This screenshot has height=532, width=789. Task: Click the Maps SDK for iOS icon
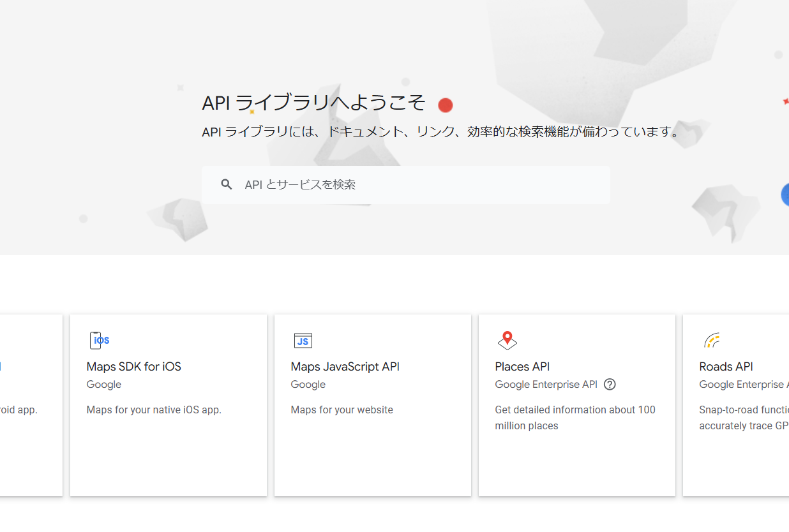click(99, 341)
